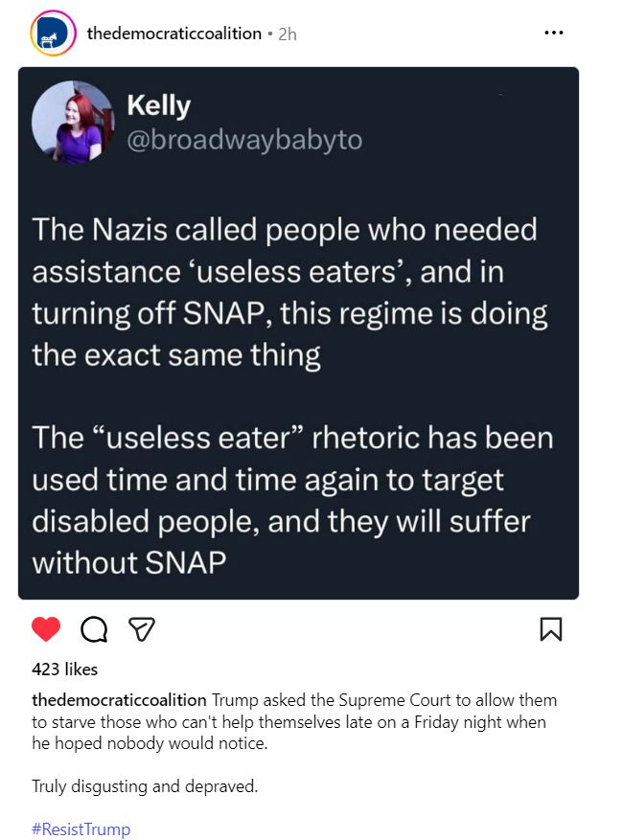The width and height of the screenshot is (623, 840).
Task: Unlike the post by clicking the filled heart
Action: [44, 628]
